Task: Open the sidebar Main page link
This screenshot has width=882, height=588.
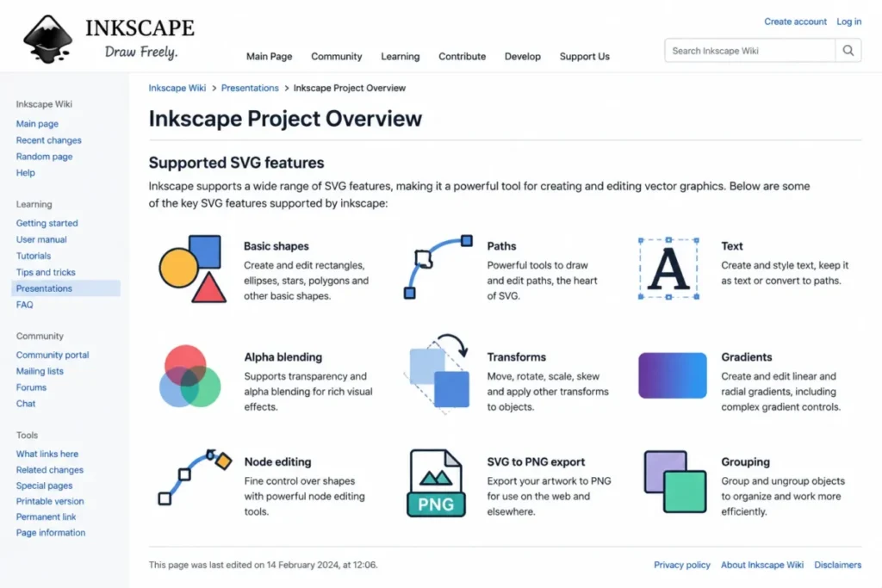Action: (37, 124)
